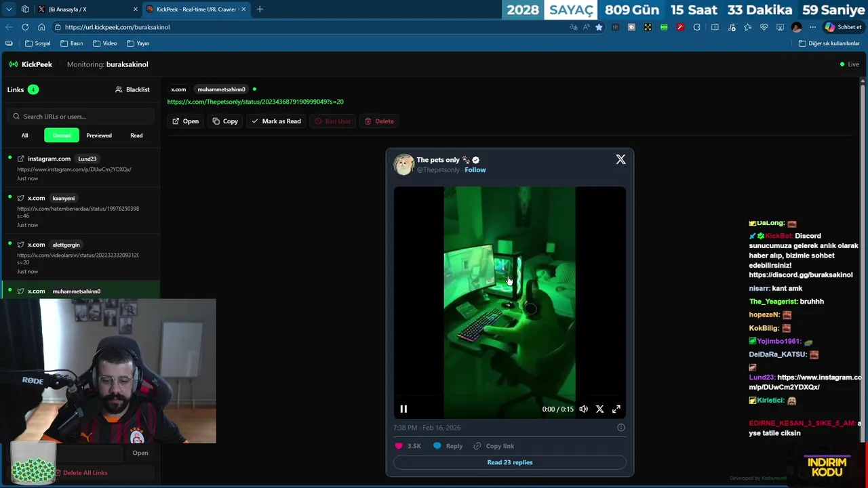Viewport: 868px width, 488px height.
Task: Click the Instagram link posted by Lund23 in chat
Action: click(806, 382)
